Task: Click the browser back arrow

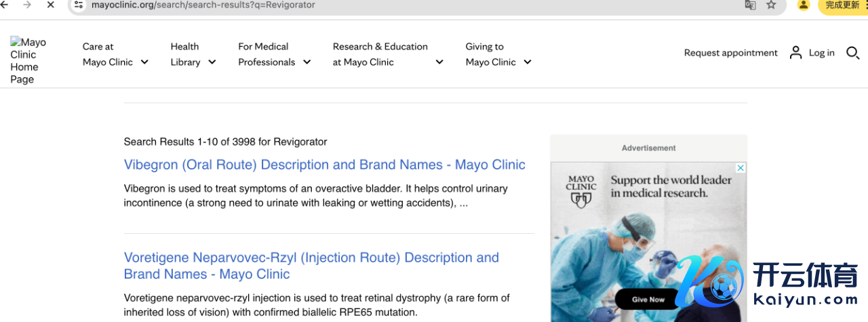Action: point(5,5)
